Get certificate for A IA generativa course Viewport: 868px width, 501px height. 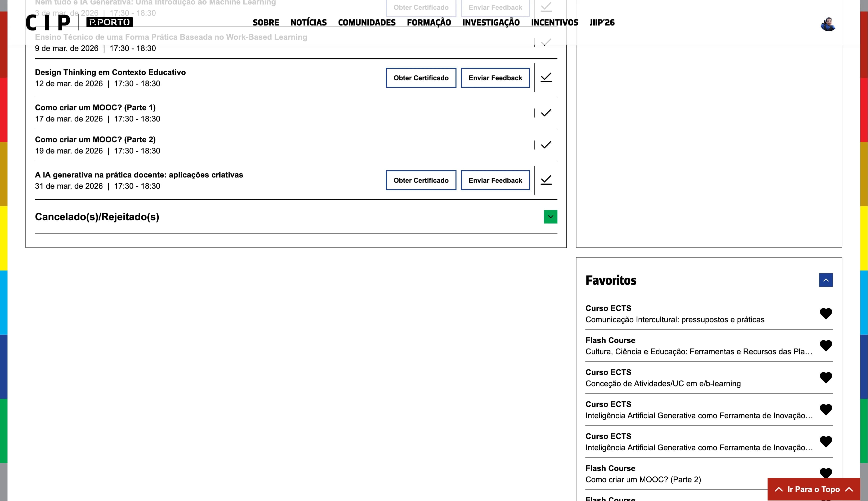coord(421,180)
